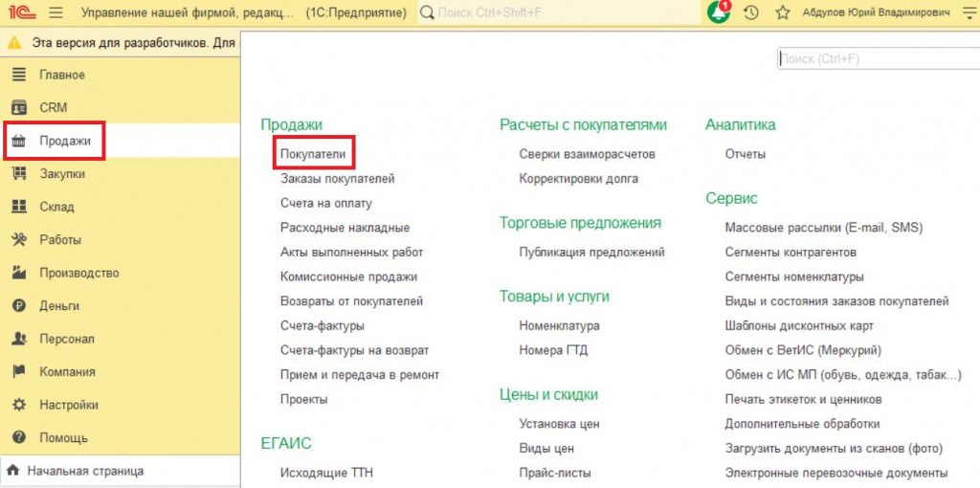Open Счета на оплату
This screenshot has width=980, height=488.
point(326,203)
